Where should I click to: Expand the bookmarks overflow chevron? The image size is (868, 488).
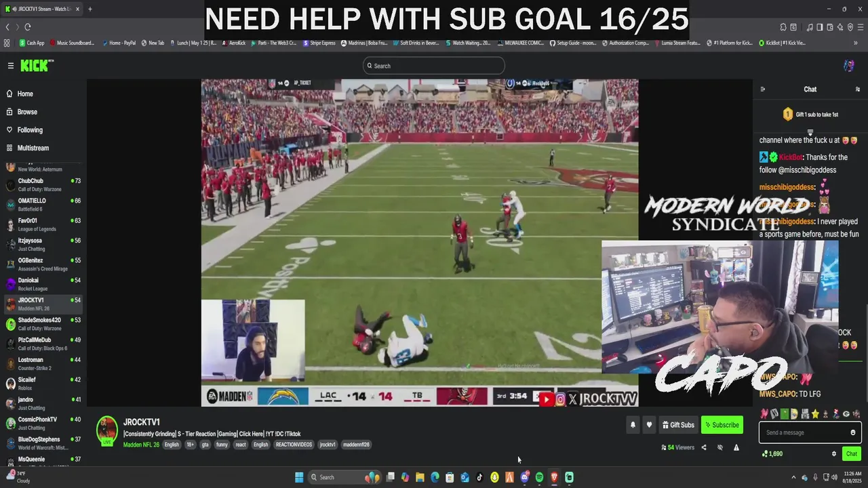tap(855, 43)
